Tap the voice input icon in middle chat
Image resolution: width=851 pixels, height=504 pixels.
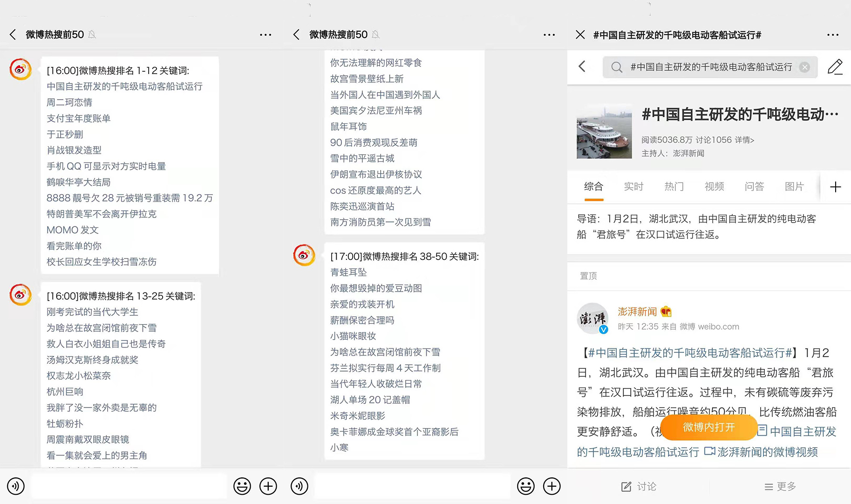click(300, 486)
